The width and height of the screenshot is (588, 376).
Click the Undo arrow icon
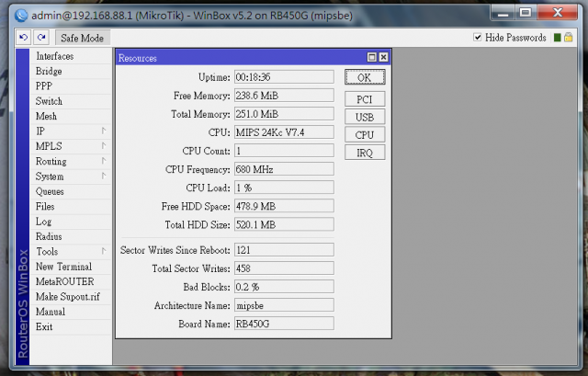point(23,38)
